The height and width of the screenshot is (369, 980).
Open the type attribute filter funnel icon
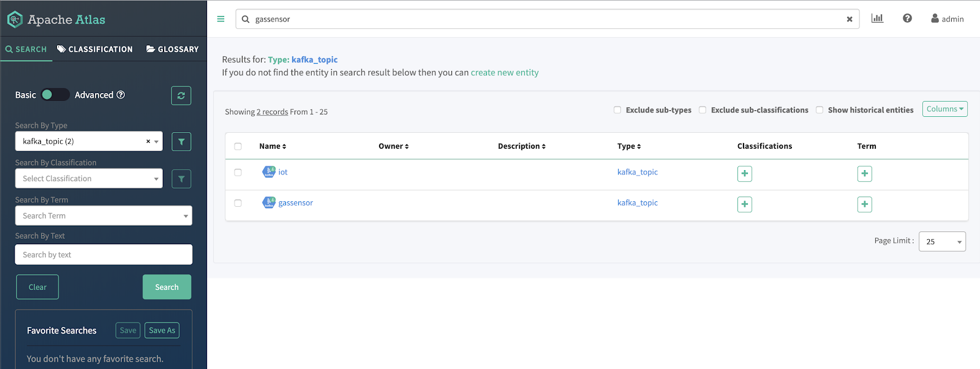tap(181, 141)
